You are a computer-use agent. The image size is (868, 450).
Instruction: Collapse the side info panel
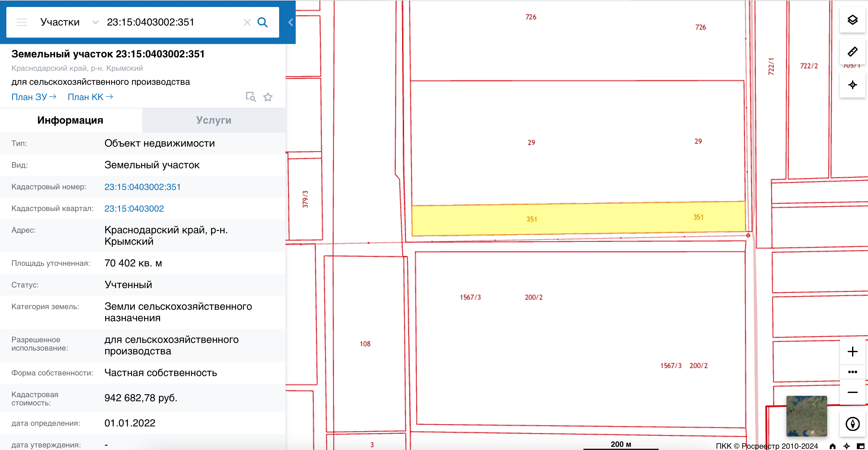pyautogui.click(x=291, y=22)
